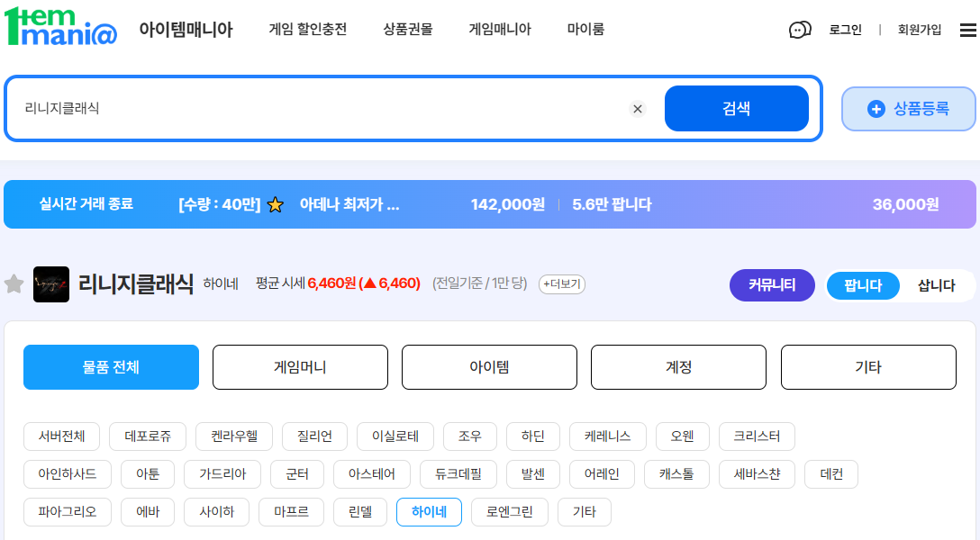Filter by server 세바스챤
The width and height of the screenshot is (980, 540).
point(757,474)
